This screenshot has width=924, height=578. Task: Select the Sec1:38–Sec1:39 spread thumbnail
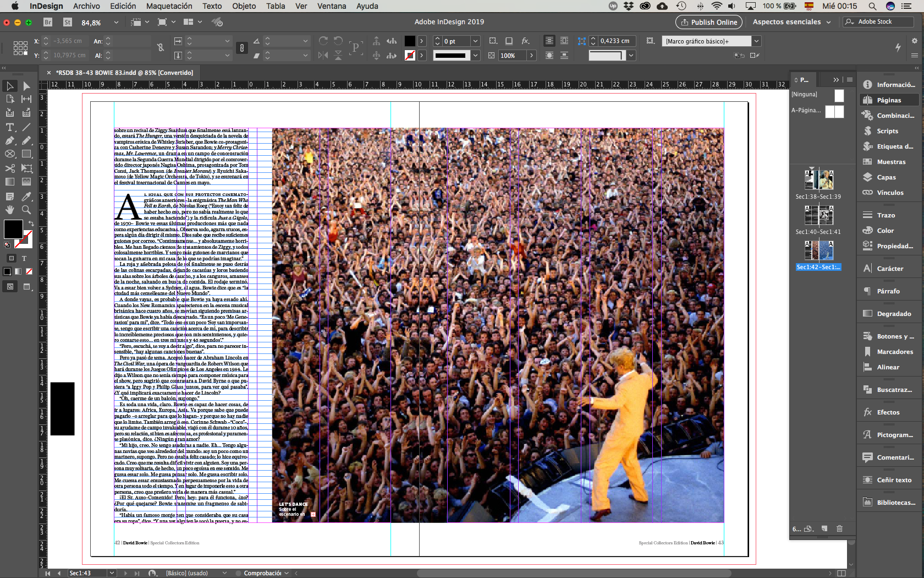(x=818, y=181)
